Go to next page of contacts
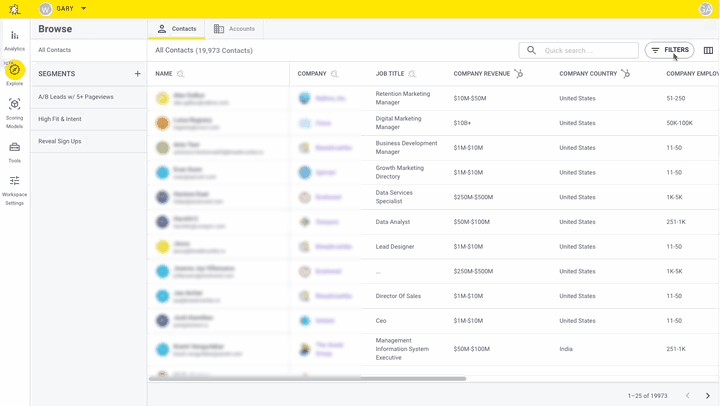The height and width of the screenshot is (406, 720). tap(708, 395)
